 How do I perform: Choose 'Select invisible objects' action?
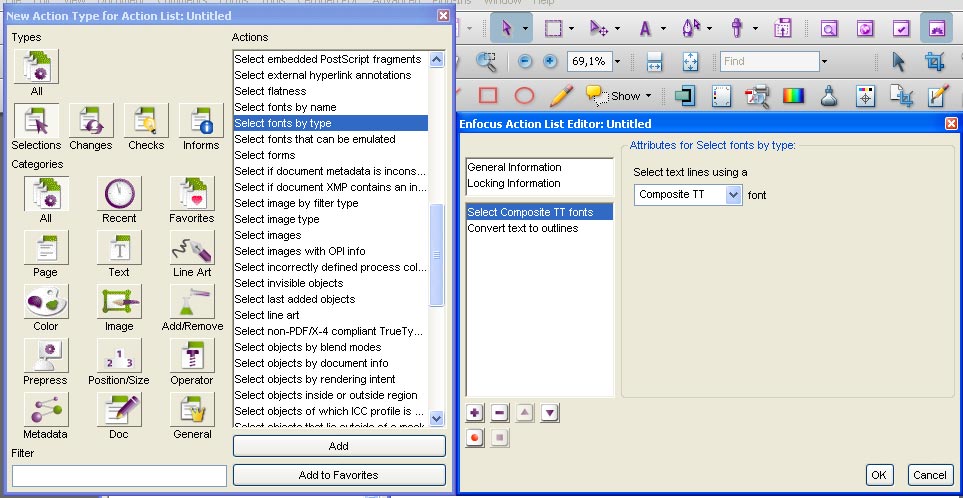click(331, 283)
